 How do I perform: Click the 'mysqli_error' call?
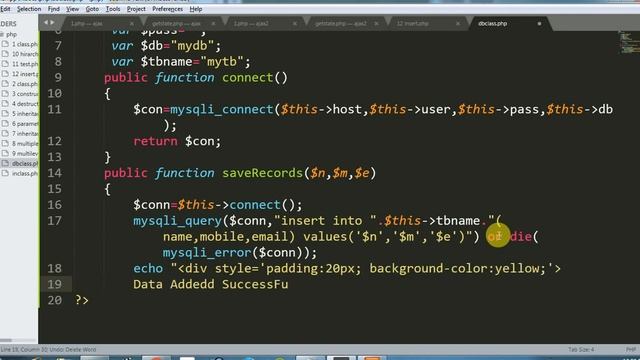click(207, 253)
